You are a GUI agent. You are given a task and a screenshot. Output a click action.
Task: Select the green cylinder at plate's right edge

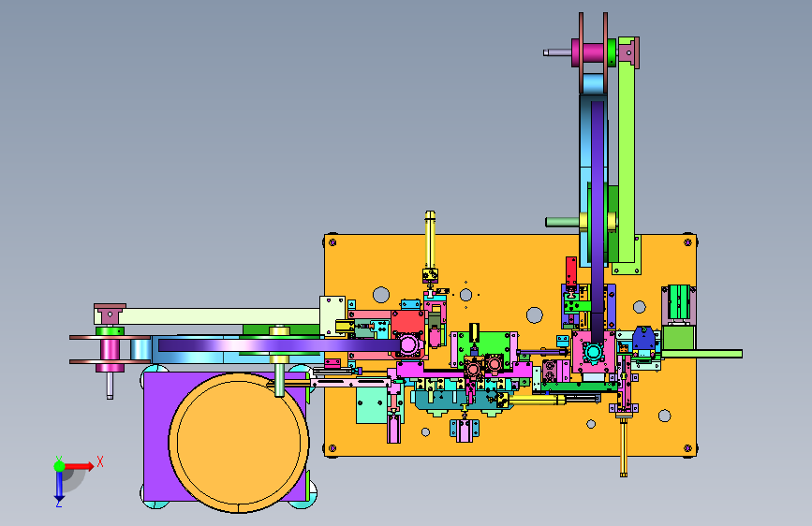[x=679, y=301]
